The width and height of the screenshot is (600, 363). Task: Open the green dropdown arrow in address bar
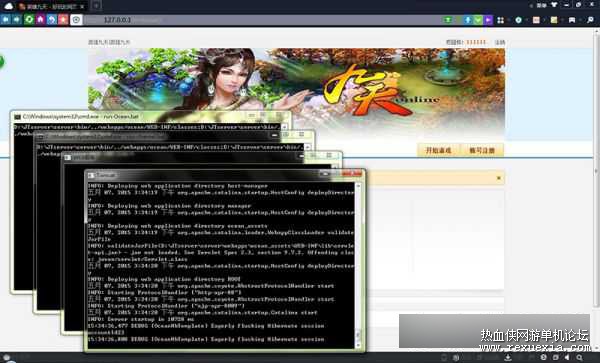point(478,20)
